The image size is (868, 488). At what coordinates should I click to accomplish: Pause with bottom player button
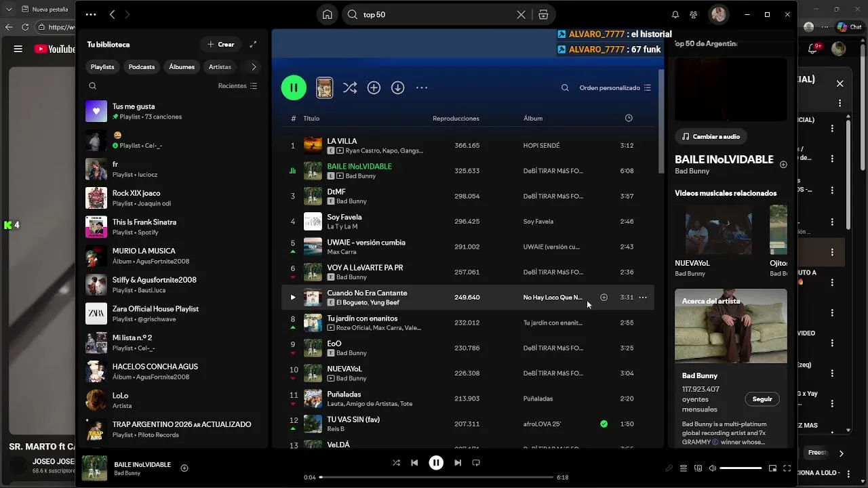pos(436,462)
